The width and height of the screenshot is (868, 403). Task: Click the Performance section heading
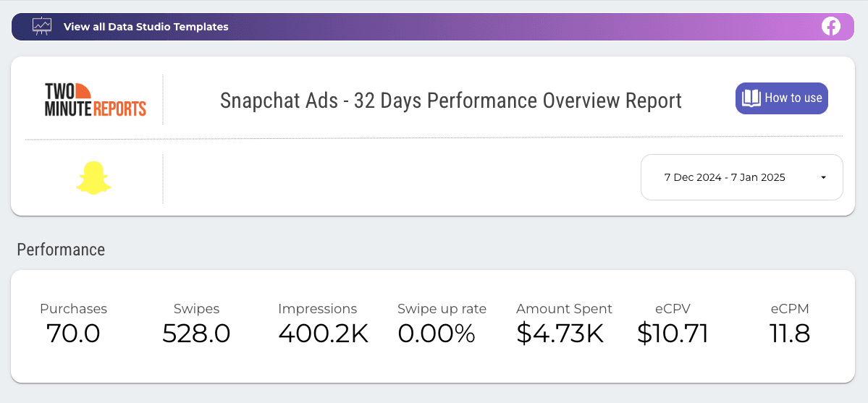point(61,250)
